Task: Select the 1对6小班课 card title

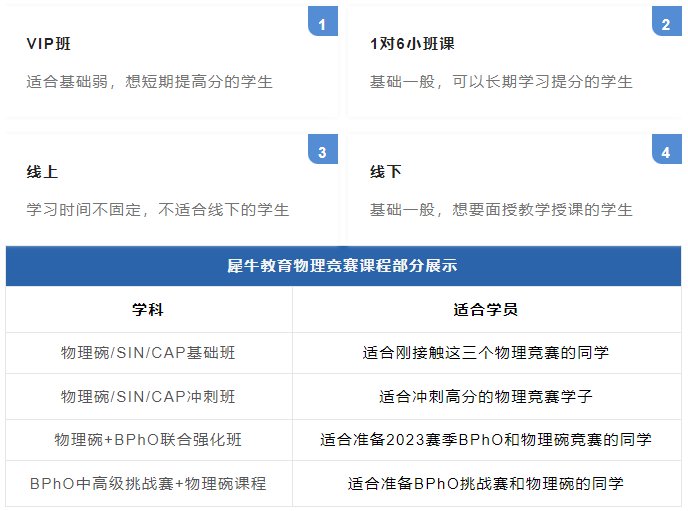Action: click(412, 44)
